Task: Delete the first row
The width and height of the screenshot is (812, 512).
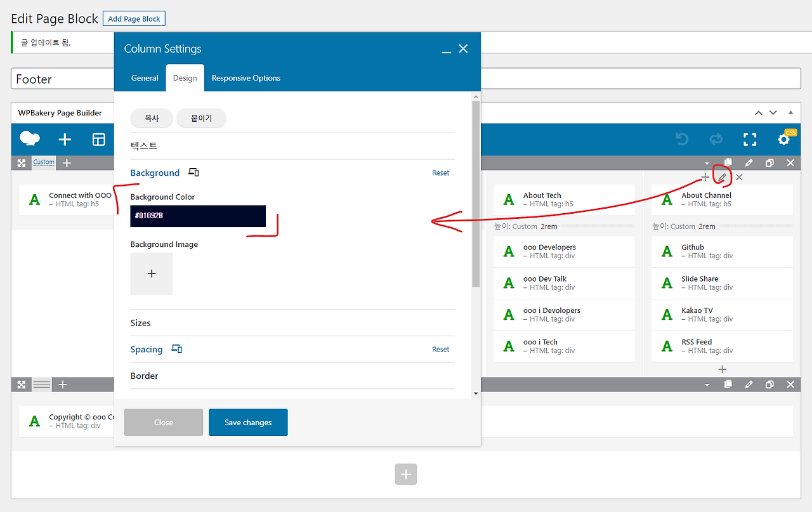Action: 790,163
